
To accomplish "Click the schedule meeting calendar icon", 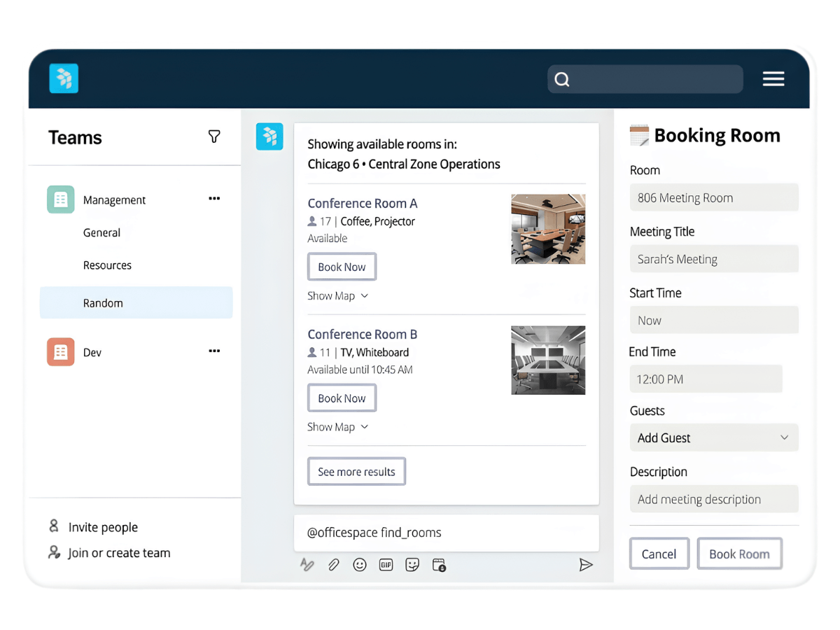I will tap(439, 565).
